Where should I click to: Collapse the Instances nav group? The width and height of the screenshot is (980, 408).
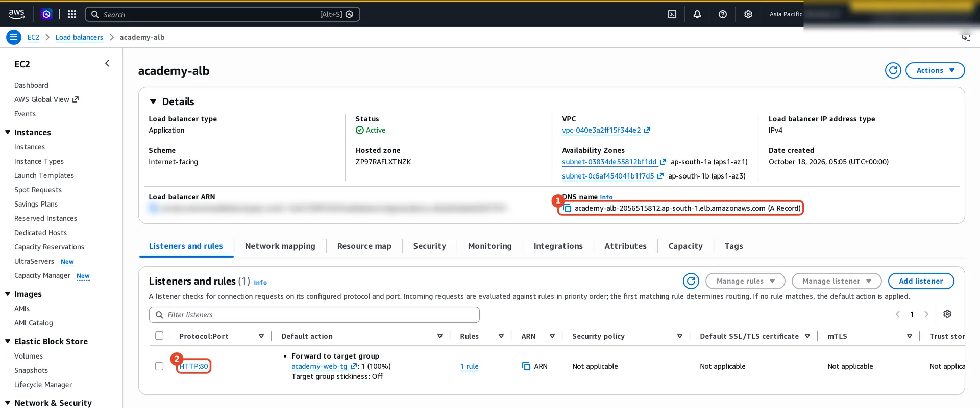point(8,132)
